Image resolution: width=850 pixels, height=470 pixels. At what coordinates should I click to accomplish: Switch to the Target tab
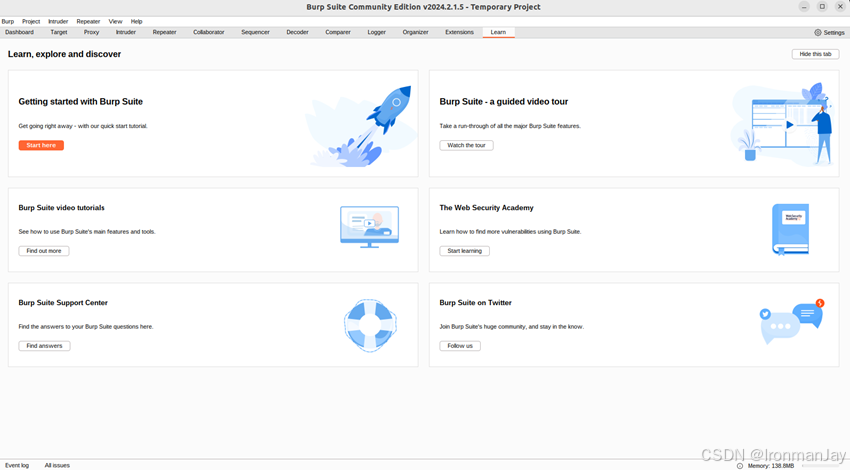(59, 33)
